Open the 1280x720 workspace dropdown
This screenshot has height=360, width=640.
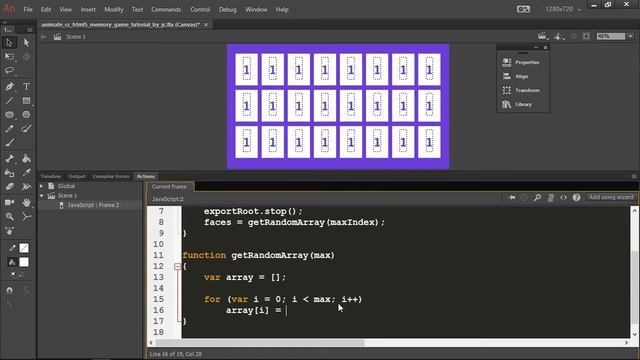tap(563, 9)
